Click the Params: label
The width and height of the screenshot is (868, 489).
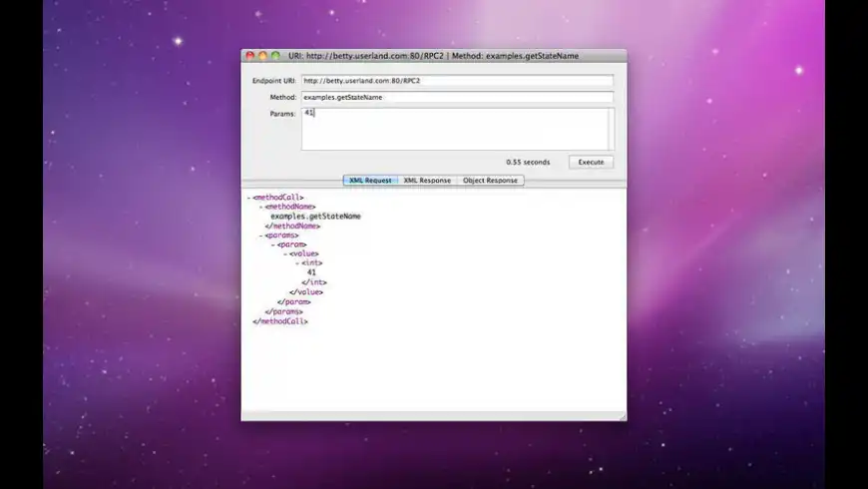tap(283, 114)
